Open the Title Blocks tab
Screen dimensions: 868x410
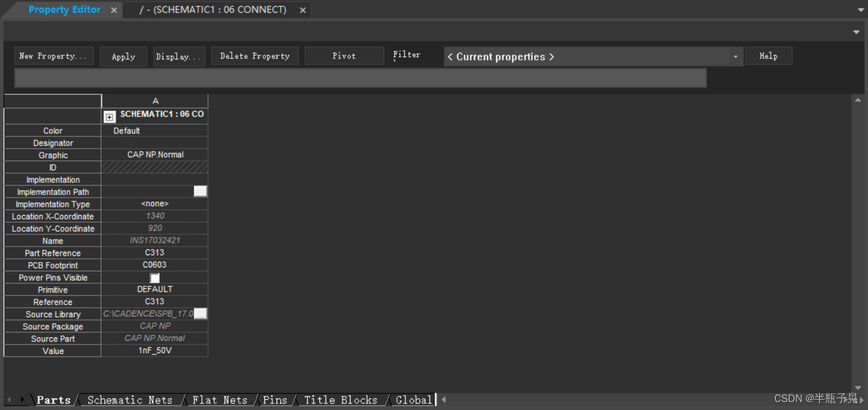341,400
